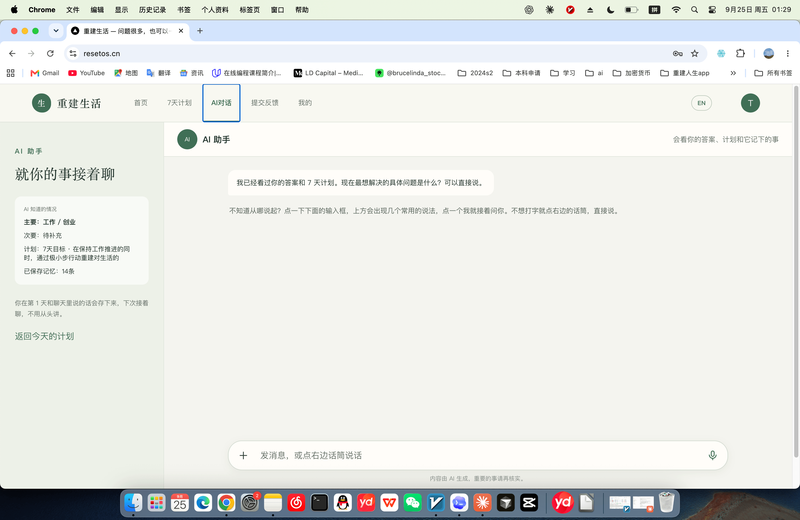Image resolution: width=800 pixels, height=520 pixels.
Task: Toggle macOS Do Not Disturb moon icon
Action: pyautogui.click(x=610, y=10)
